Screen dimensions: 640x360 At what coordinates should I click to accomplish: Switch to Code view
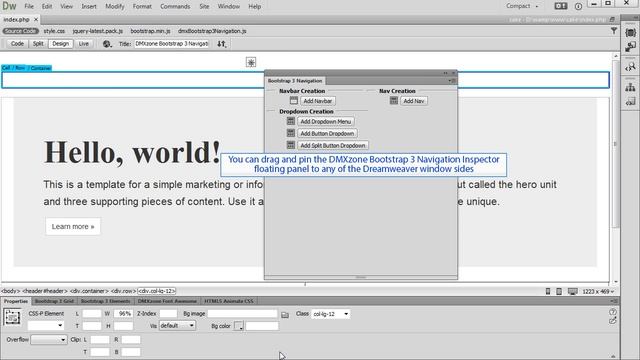pos(17,44)
